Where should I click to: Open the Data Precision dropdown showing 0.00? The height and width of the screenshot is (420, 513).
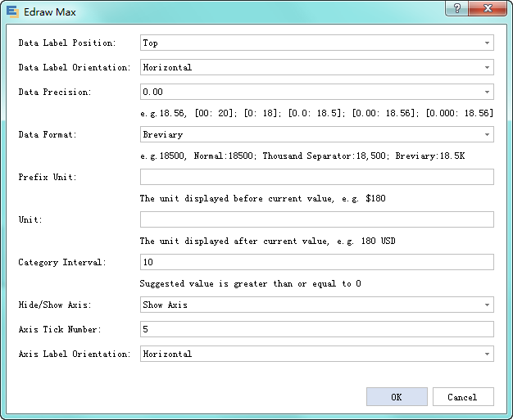click(x=316, y=92)
